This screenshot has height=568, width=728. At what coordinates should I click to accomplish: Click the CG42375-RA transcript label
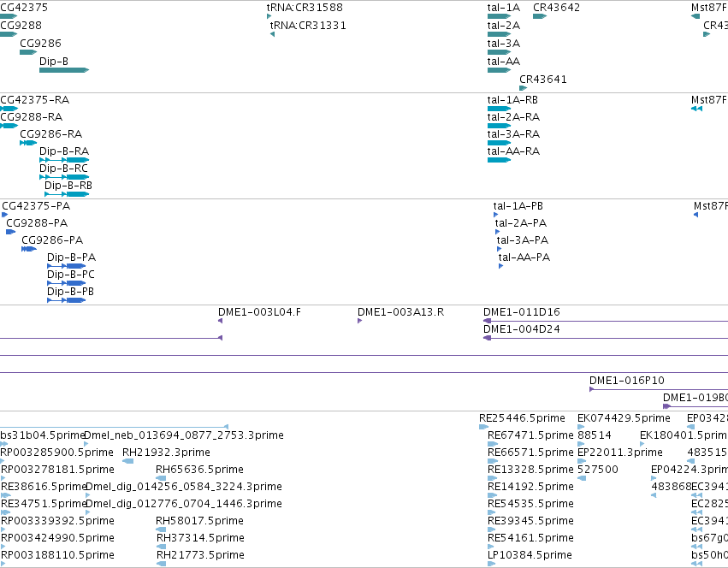point(35,100)
